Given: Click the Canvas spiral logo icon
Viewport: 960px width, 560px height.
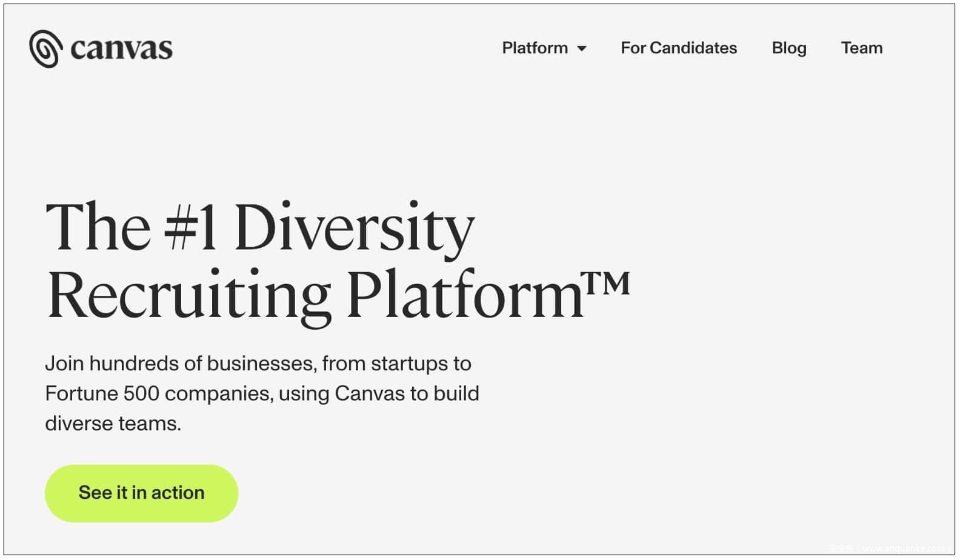Looking at the screenshot, I should point(45,48).
